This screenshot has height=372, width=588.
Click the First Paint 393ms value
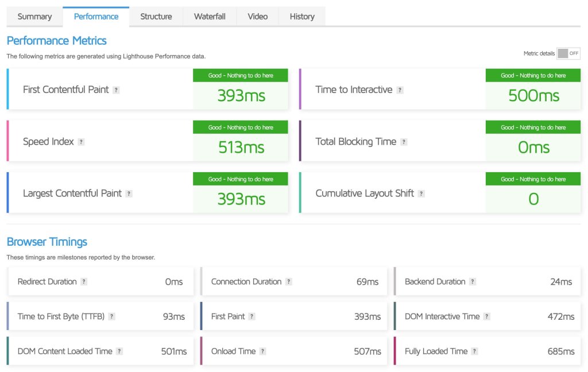(x=367, y=316)
